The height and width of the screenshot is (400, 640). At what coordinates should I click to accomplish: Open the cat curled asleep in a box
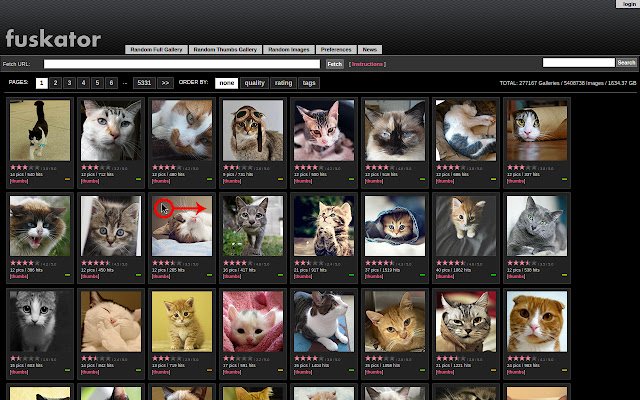(466, 130)
